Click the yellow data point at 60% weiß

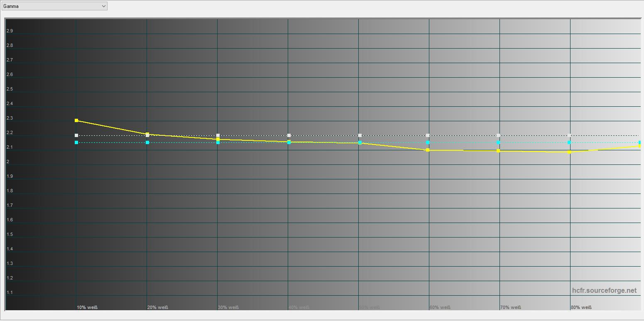coord(428,150)
